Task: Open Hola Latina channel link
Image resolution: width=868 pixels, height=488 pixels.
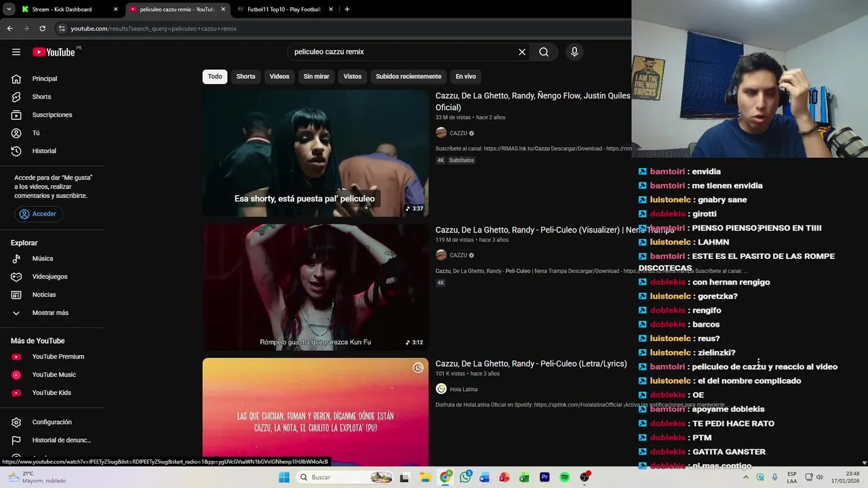Action: (x=464, y=389)
